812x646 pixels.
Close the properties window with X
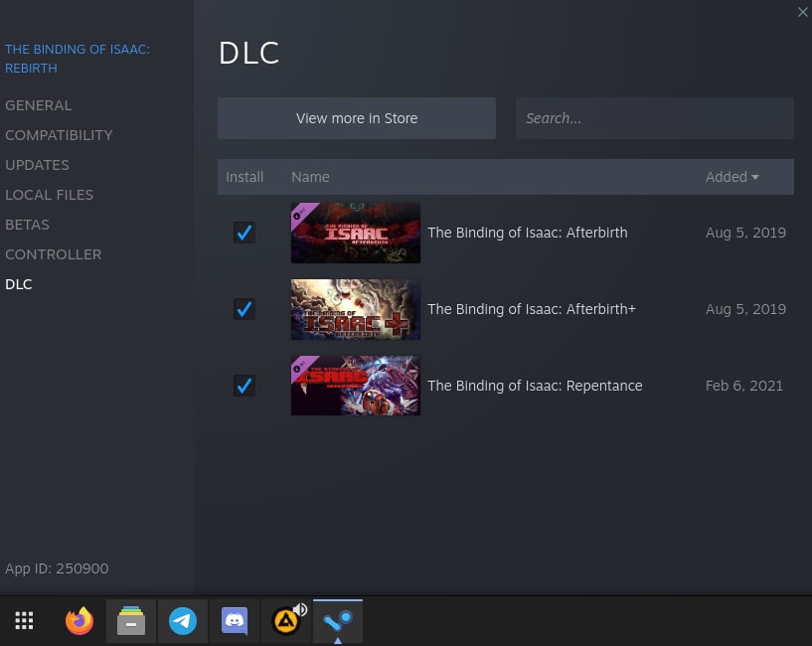click(803, 12)
